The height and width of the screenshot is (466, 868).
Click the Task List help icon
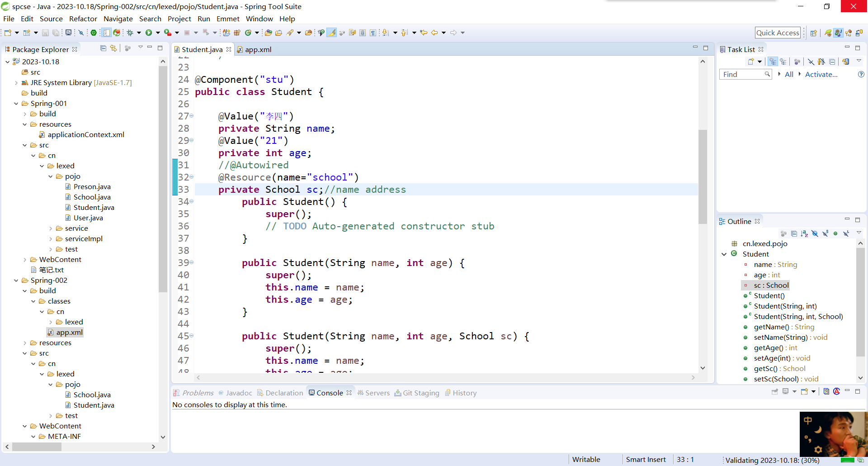click(x=861, y=74)
